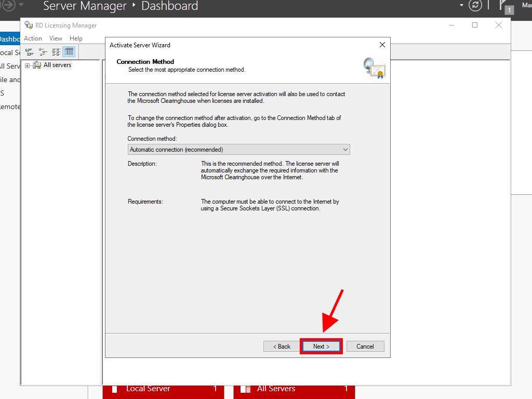Open the Action menu
The image size is (532, 399).
pyautogui.click(x=33, y=38)
